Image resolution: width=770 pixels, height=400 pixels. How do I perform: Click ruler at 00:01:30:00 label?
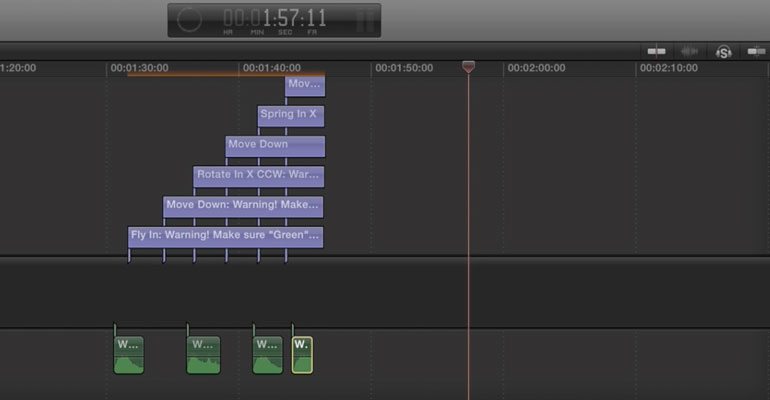(139, 68)
